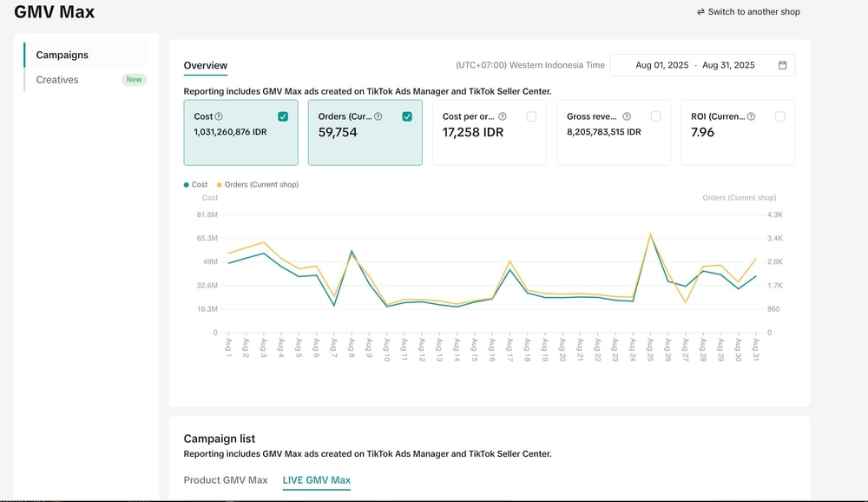Screen dimensions: 868x502
Task: Click the help icon beside Cost per order
Action: (502, 116)
